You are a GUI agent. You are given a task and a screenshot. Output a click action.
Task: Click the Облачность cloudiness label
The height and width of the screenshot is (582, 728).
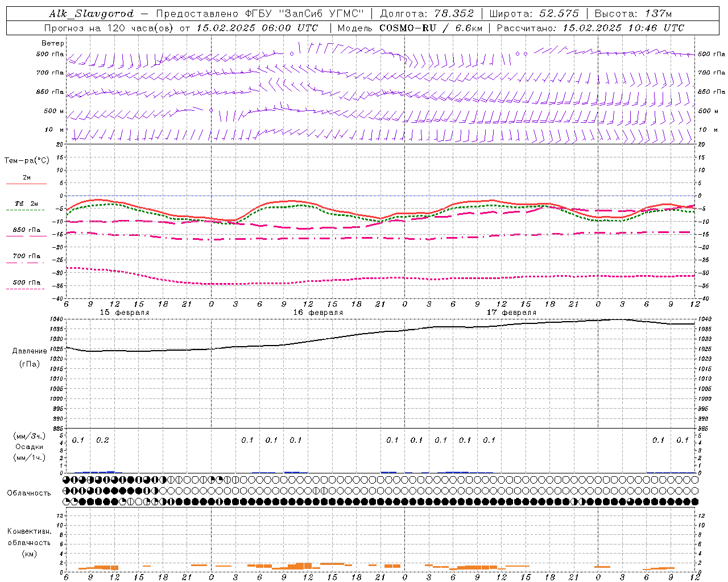[x=29, y=493]
